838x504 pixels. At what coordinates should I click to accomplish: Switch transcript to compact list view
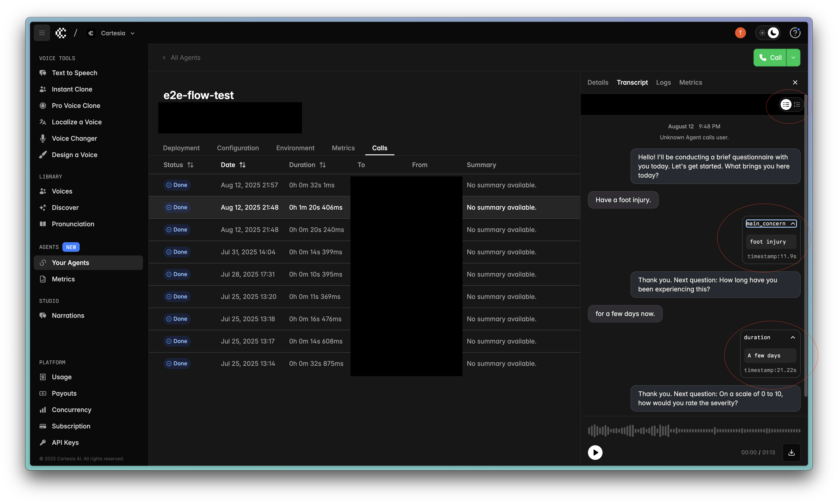click(797, 105)
